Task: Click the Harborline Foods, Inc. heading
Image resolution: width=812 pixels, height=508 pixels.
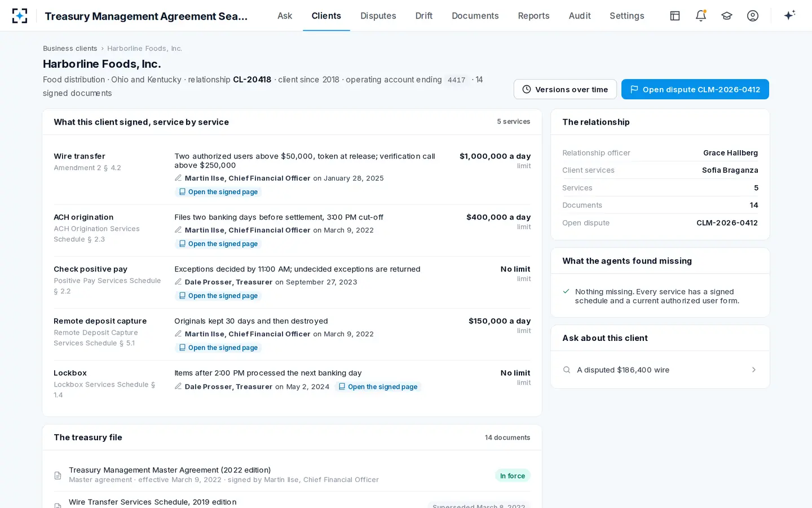Action: click(102, 64)
